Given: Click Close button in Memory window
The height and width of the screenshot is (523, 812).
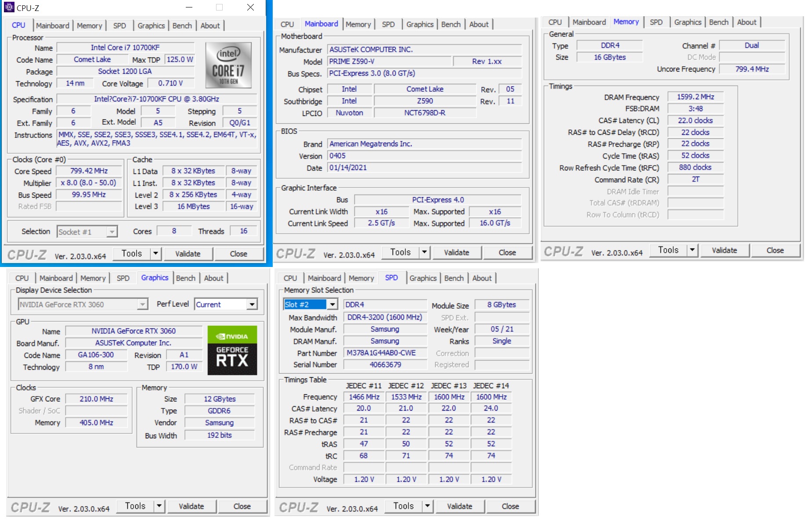Looking at the screenshot, I should tap(775, 250).
